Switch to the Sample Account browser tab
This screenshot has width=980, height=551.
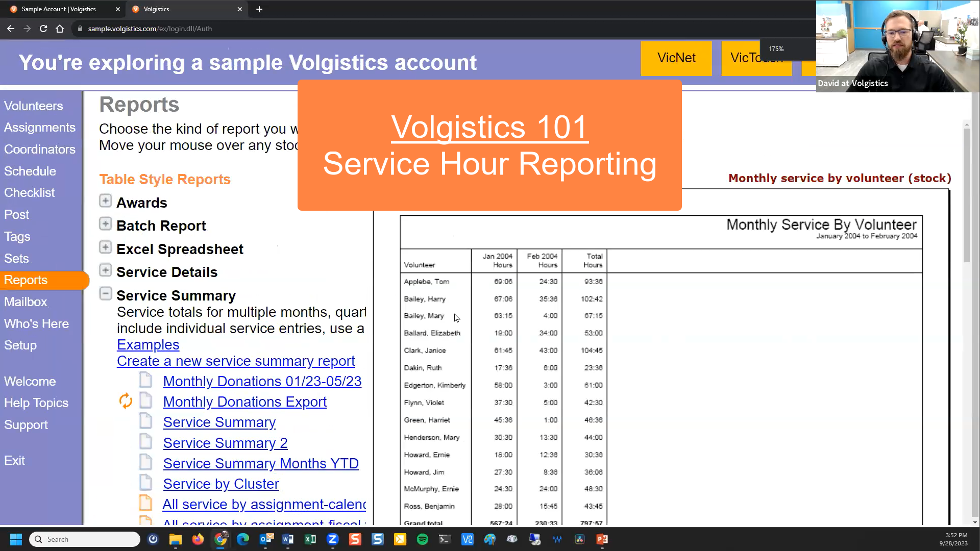(x=59, y=9)
